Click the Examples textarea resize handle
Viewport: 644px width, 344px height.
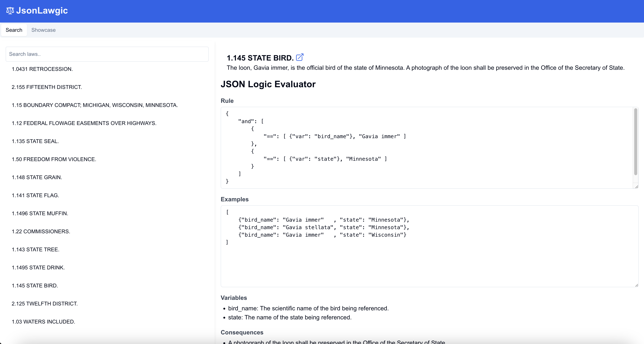tap(636, 285)
